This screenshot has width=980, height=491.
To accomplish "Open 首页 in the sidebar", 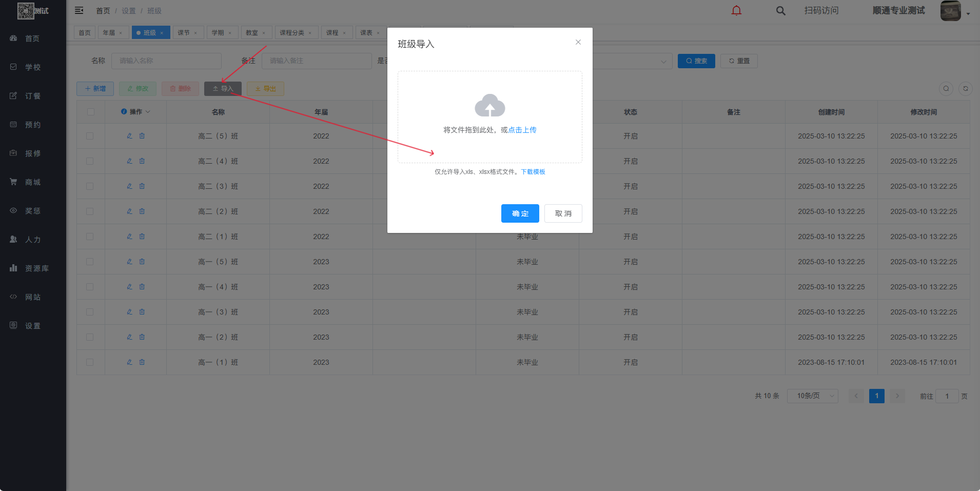I will coord(33,38).
